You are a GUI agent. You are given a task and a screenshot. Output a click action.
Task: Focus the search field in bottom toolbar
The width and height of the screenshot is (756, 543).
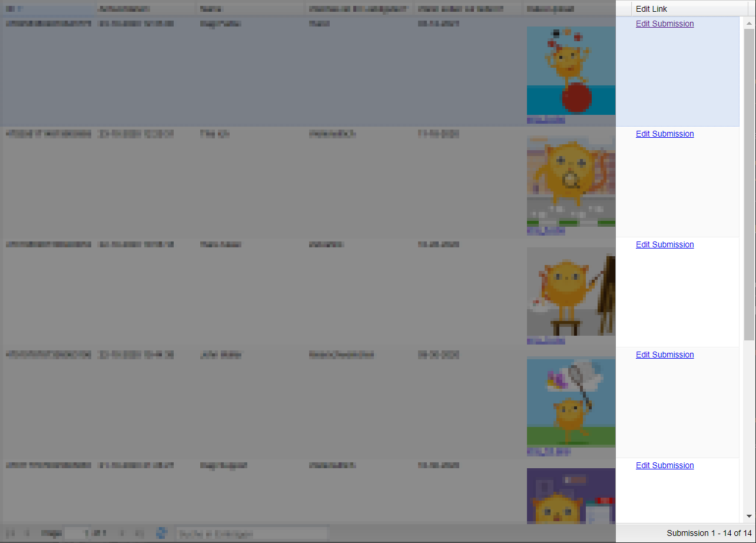tap(252, 534)
